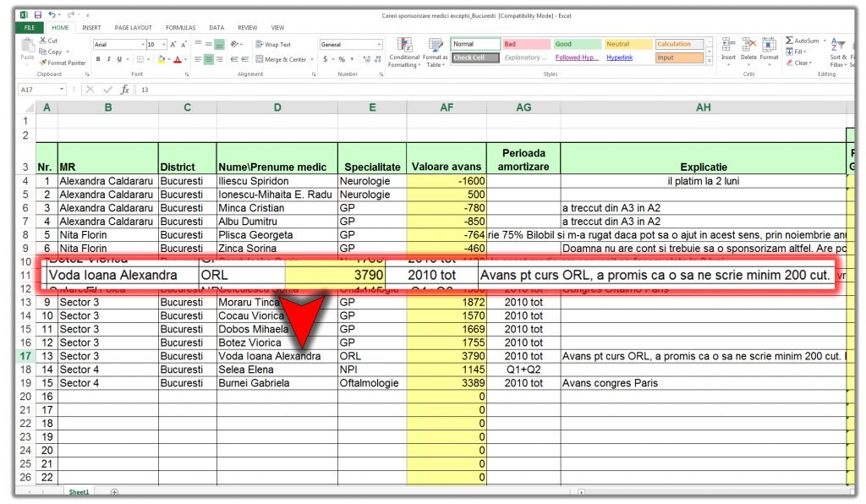
Task: Expand the Merge & Center dropdown arrow
Action: pyautogui.click(x=312, y=59)
